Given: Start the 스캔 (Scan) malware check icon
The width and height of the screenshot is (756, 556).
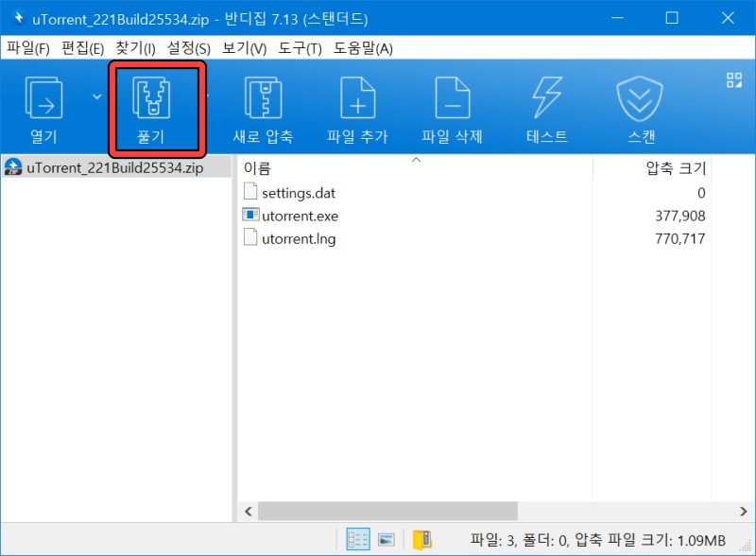Looking at the screenshot, I should pyautogui.click(x=639, y=106).
